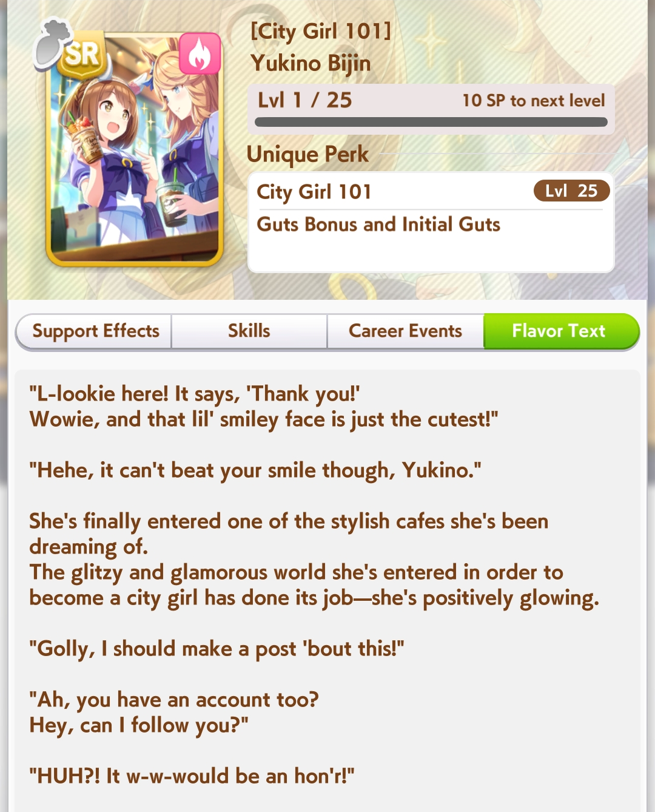Screen dimensions: 655x812
Task: Click the Lvl 1 / 25 level indicator
Action: pos(304,100)
